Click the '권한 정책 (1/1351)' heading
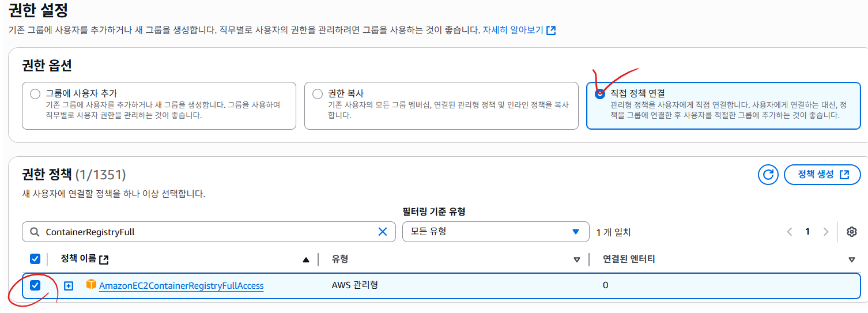 [74, 174]
